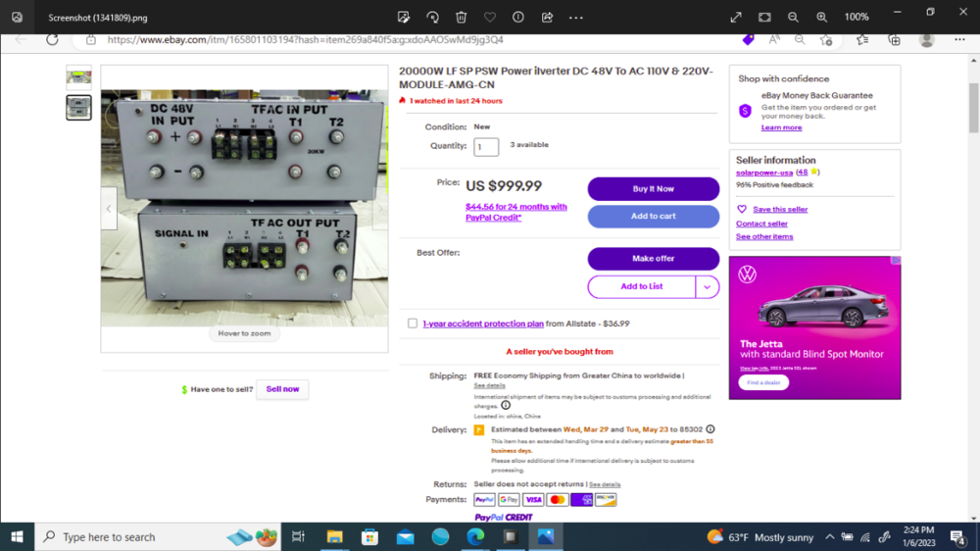Click the weather widget showing 63°F Mostly sunny
Image resolution: width=980 pixels, height=551 pixels.
(x=760, y=537)
